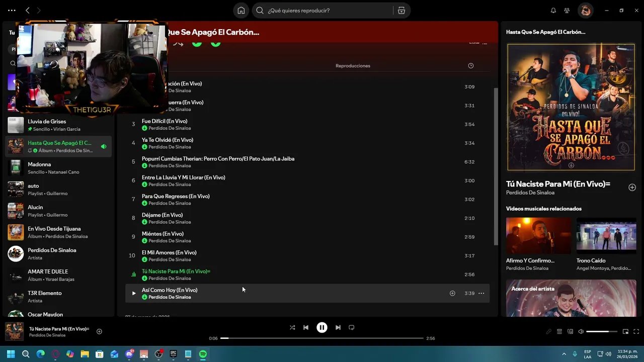Open the profile avatar menu
The height and width of the screenshot is (362, 644).
[x=585, y=11]
